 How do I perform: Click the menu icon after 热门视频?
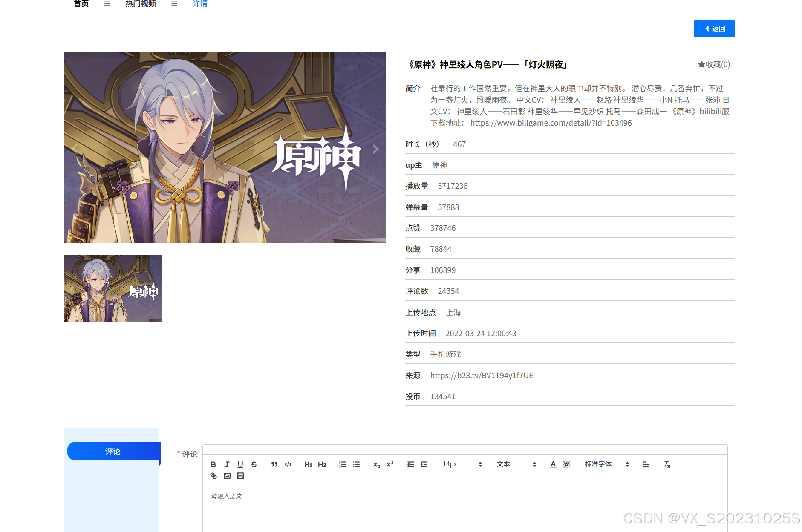[x=174, y=4]
